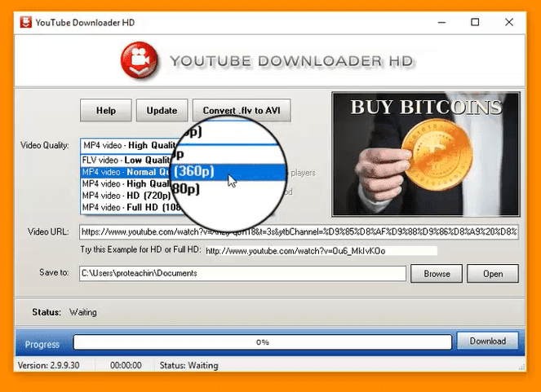Click the 0% progress bar
The height and width of the screenshot is (392, 541).
coord(263,342)
